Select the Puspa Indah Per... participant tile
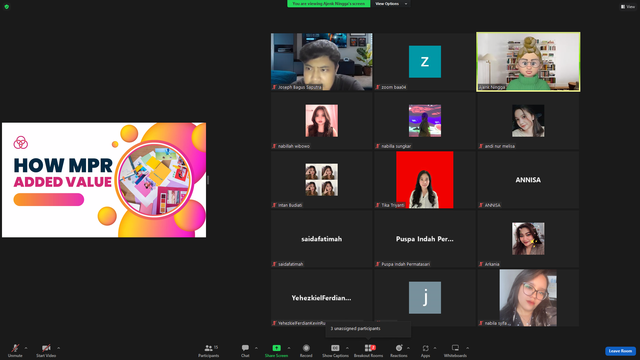 coord(425,239)
